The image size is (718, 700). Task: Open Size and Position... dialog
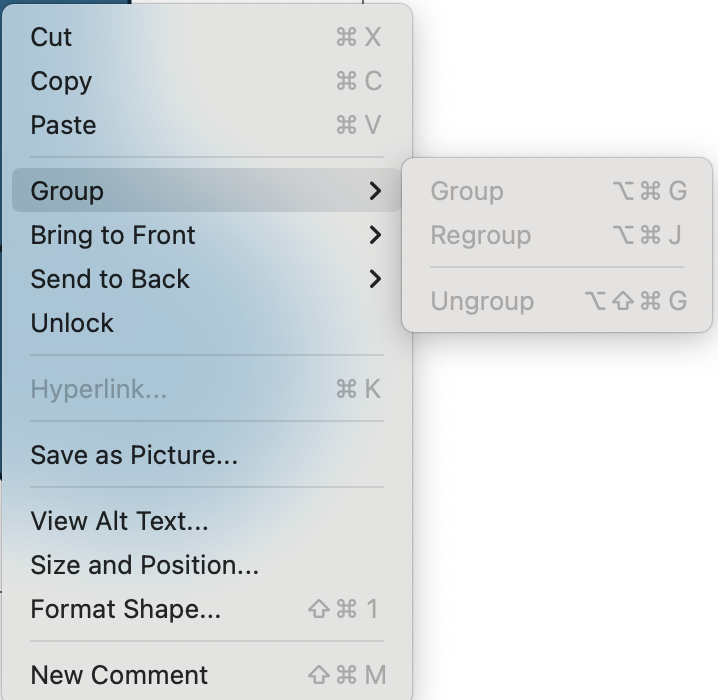coord(144,565)
